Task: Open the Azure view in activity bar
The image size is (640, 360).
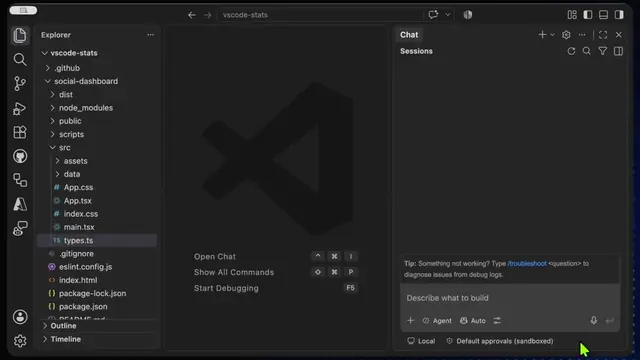Action: [20, 204]
